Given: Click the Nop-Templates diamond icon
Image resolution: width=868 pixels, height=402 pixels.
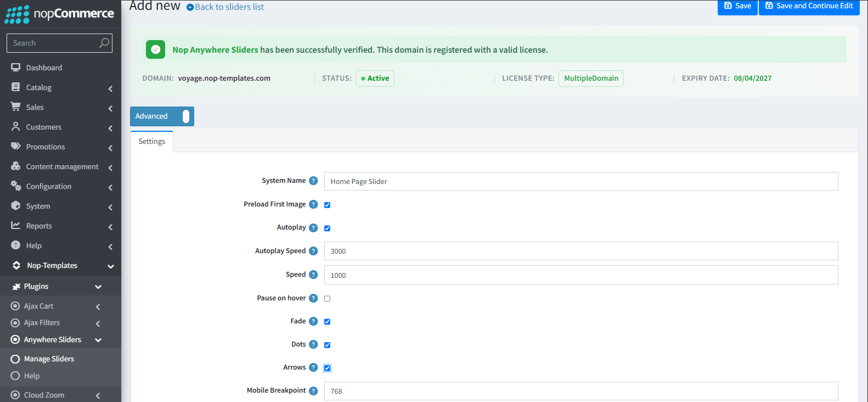Looking at the screenshot, I should (x=16, y=265).
